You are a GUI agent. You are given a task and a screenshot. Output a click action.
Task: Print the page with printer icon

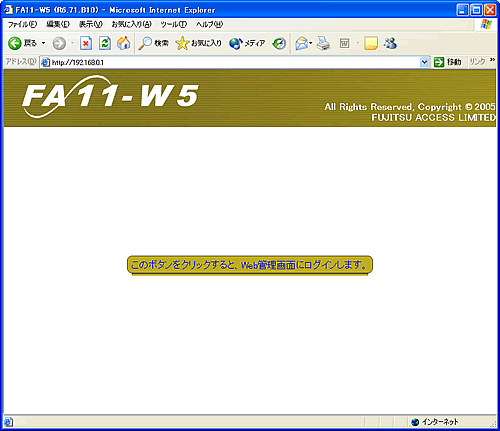coord(323,43)
